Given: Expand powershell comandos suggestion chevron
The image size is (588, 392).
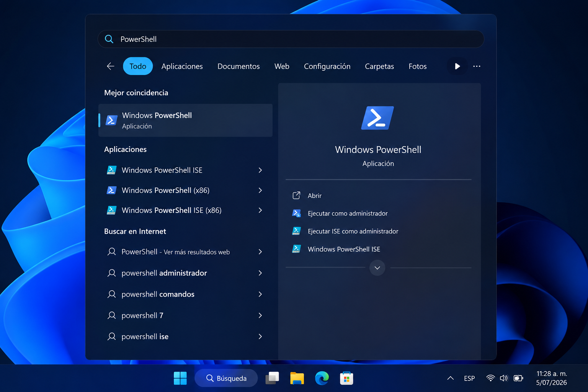Looking at the screenshot, I should (260, 294).
